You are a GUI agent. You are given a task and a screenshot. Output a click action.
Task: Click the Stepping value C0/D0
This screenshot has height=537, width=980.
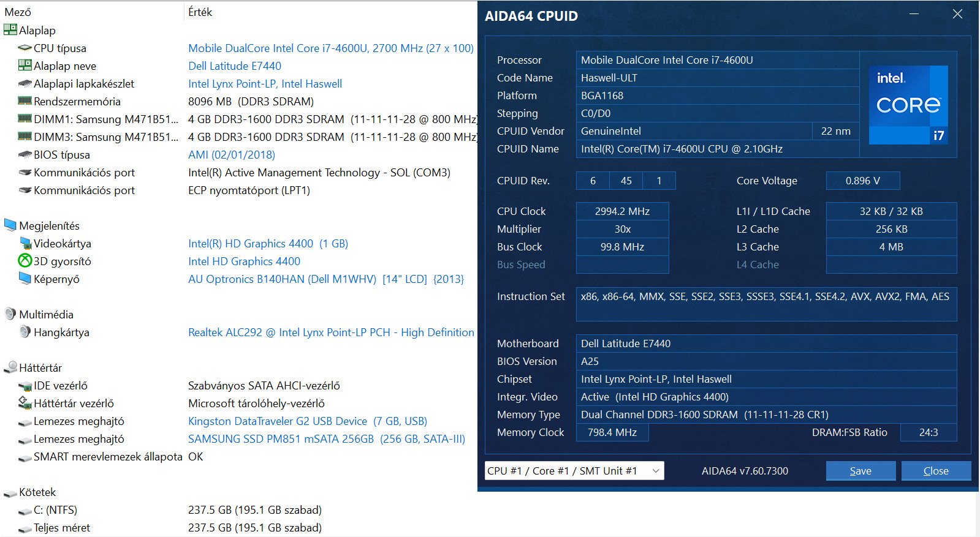[x=717, y=113]
